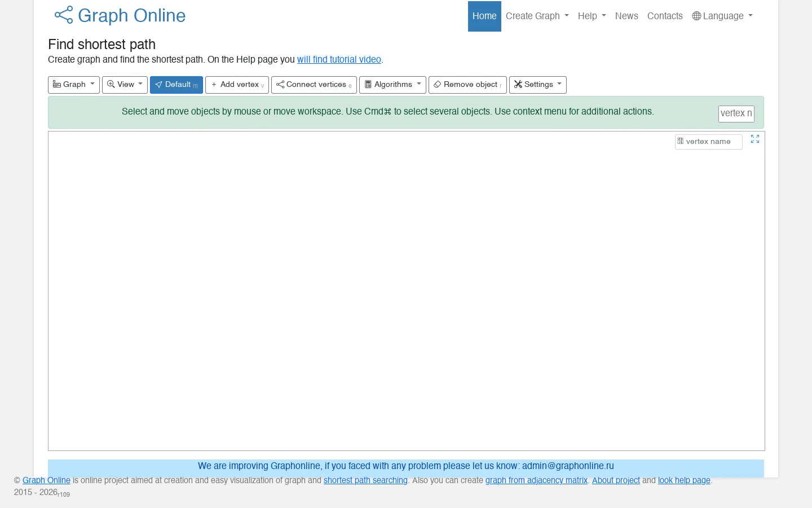The image size is (812, 508).
Task: Open the Settings dropdown
Action: 538,85
